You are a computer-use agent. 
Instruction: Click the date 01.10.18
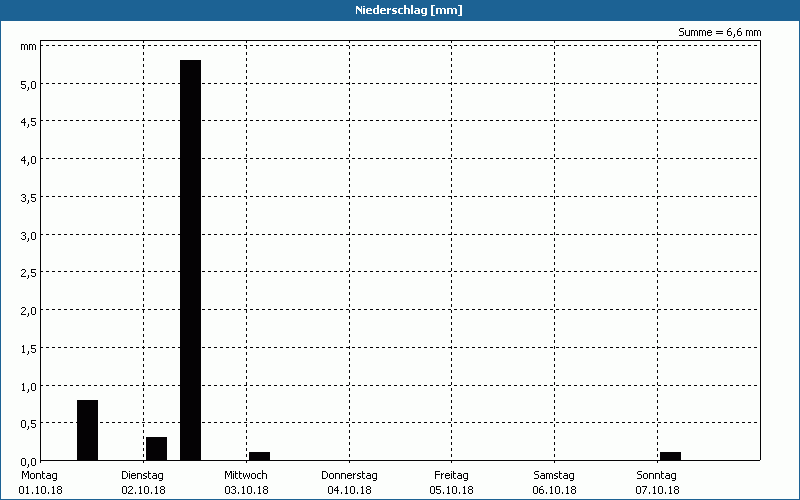pyautogui.click(x=40, y=490)
